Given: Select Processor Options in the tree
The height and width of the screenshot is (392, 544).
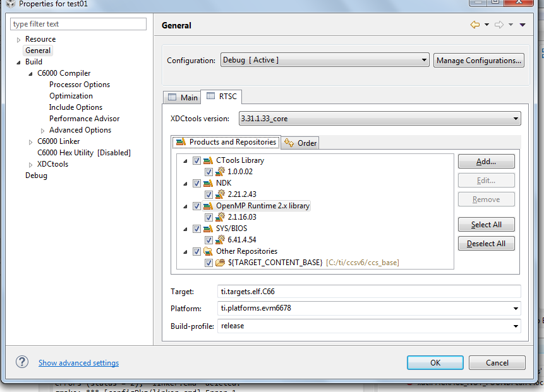Looking at the screenshot, I should 80,85.
